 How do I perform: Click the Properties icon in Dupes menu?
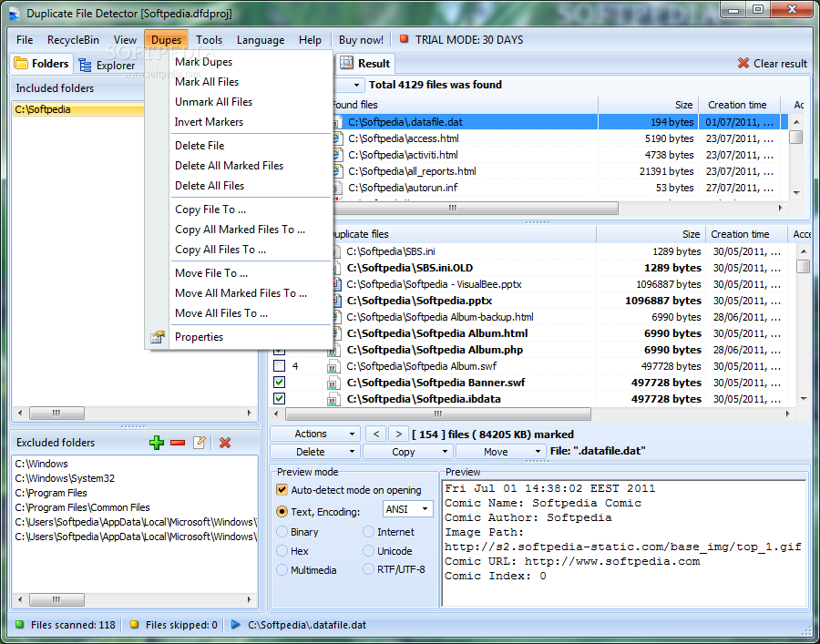coord(158,337)
